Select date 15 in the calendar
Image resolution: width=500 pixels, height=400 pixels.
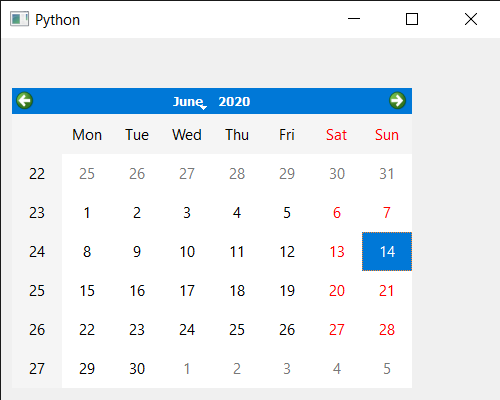pyautogui.click(x=87, y=291)
